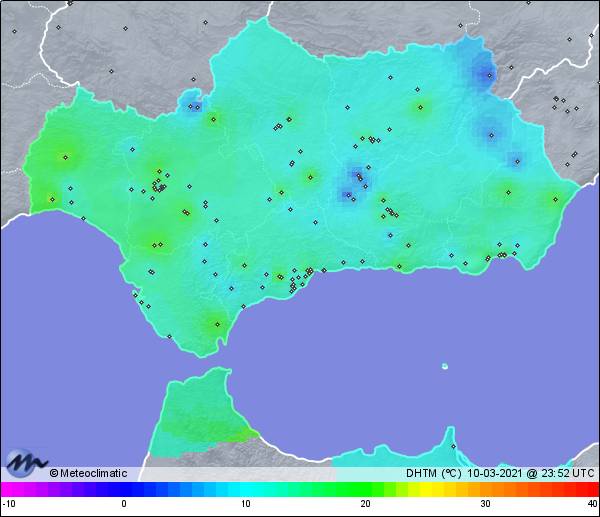The height and width of the screenshot is (517, 600).
Task: Pick the red end of temperature scale
Action: (592, 489)
